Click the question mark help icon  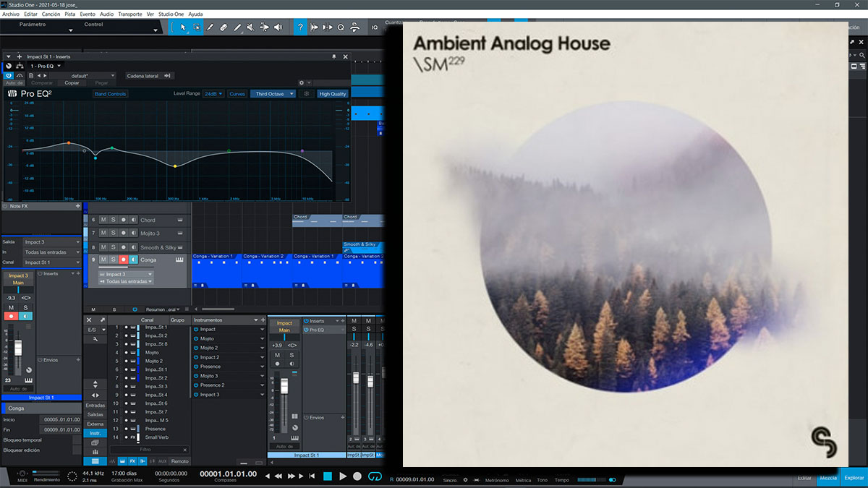pyautogui.click(x=300, y=27)
